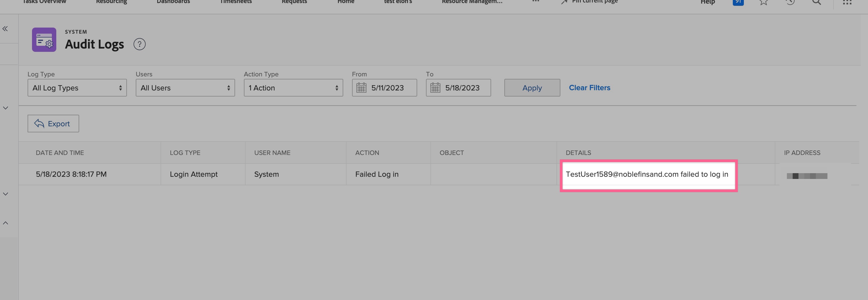Screen dimensions: 868x300
Task: Open the main menu grid icon
Action: point(847,2)
